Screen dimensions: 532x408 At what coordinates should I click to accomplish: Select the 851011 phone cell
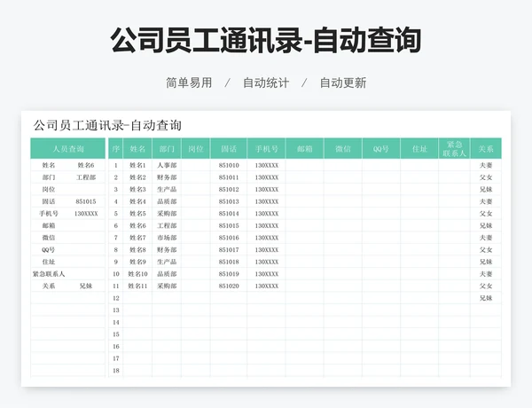tap(229, 177)
